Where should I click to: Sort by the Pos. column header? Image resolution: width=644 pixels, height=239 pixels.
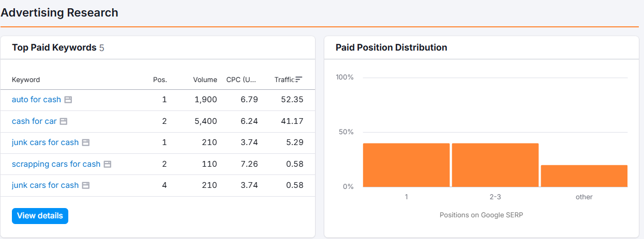click(160, 80)
